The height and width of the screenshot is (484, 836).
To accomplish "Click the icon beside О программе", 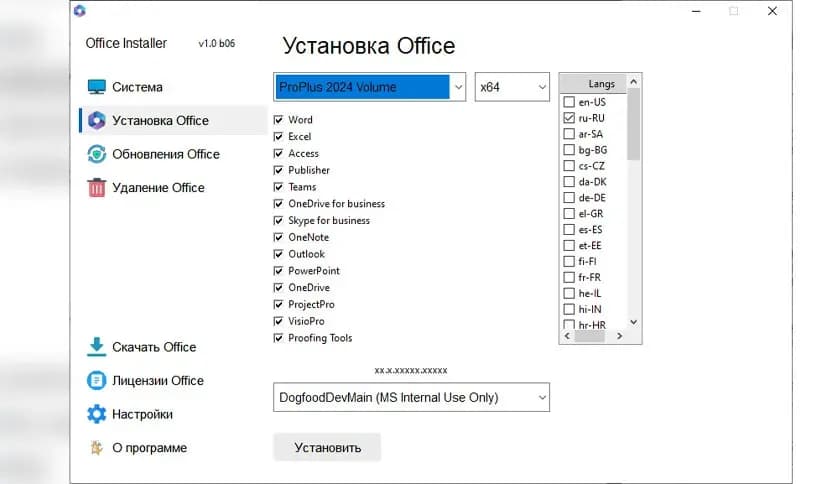I will click(x=96, y=448).
